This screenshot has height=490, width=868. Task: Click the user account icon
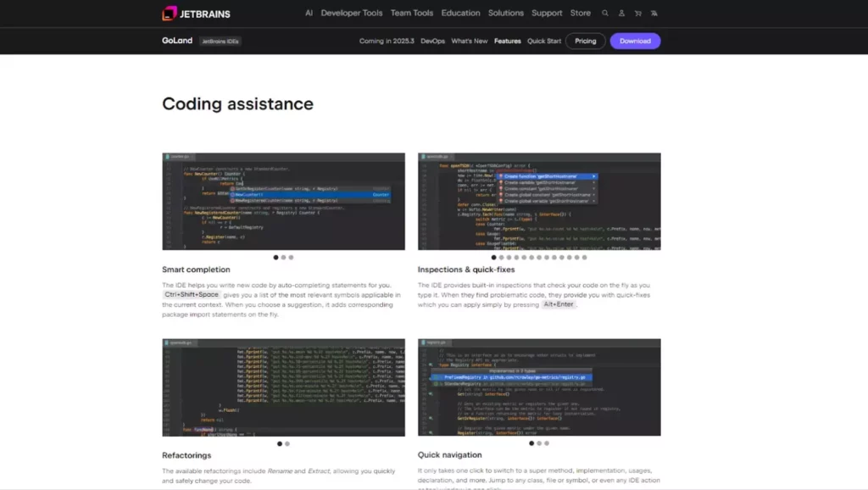click(621, 14)
